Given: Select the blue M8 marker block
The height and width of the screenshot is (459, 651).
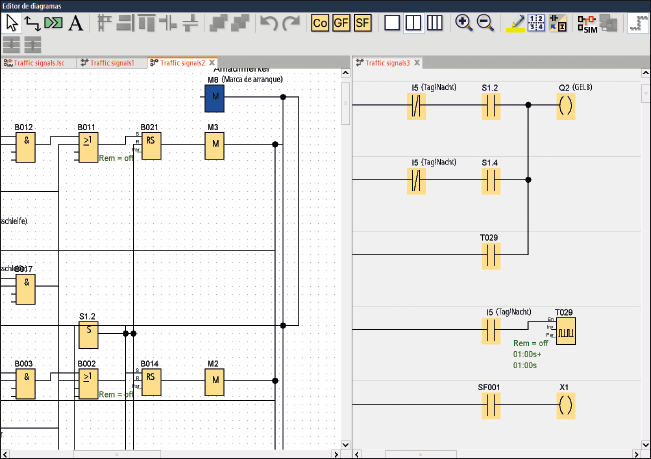Looking at the screenshot, I should [214, 97].
